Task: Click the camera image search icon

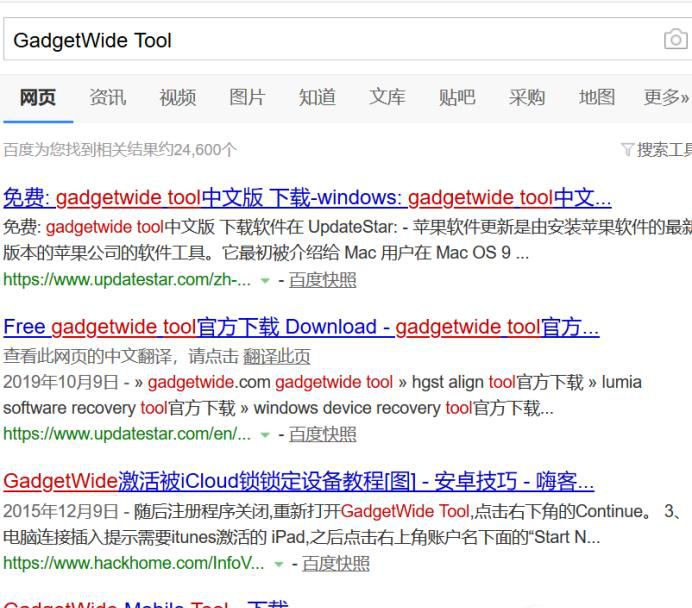Action: tap(676, 39)
